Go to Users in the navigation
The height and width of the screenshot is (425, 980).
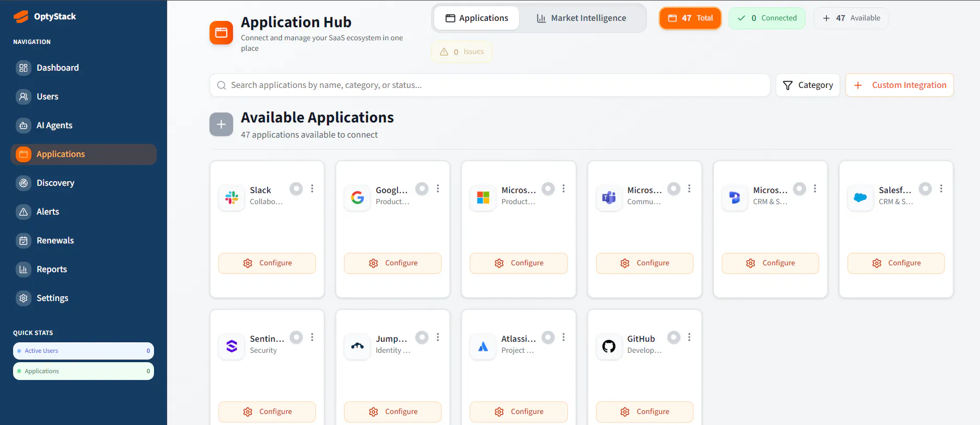click(x=83, y=96)
